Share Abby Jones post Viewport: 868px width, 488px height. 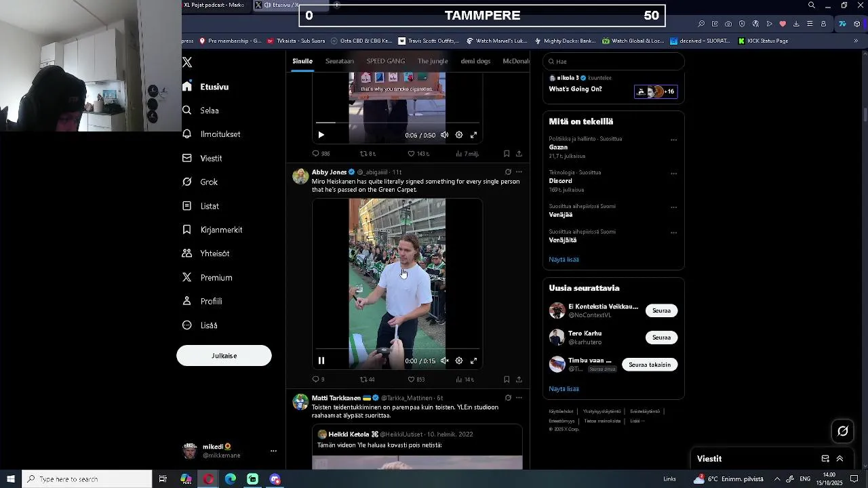click(519, 380)
